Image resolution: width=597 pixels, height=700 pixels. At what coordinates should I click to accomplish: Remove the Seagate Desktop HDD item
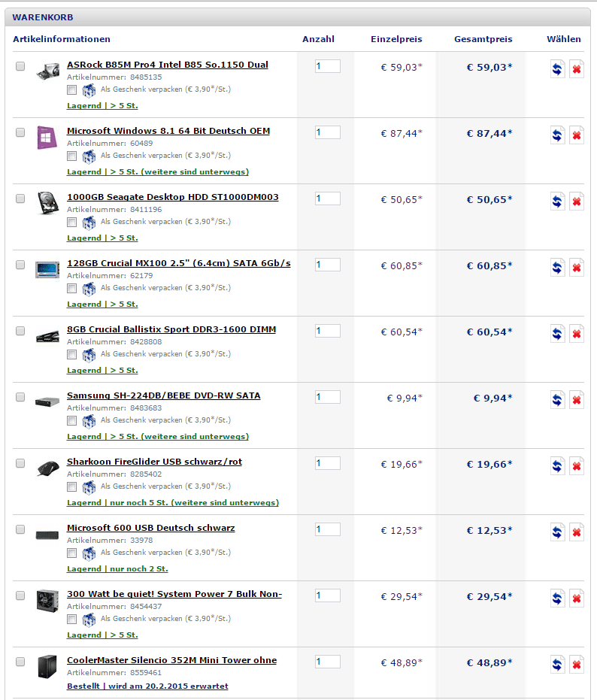[577, 202]
